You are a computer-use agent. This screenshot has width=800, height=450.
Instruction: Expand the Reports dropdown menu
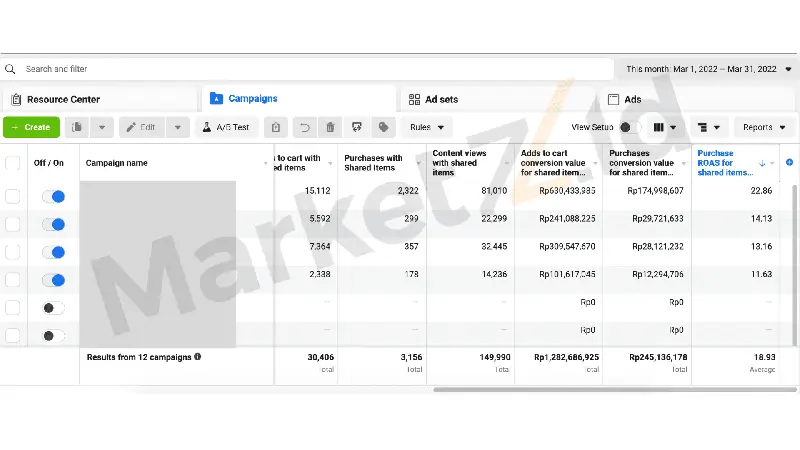pos(764,128)
